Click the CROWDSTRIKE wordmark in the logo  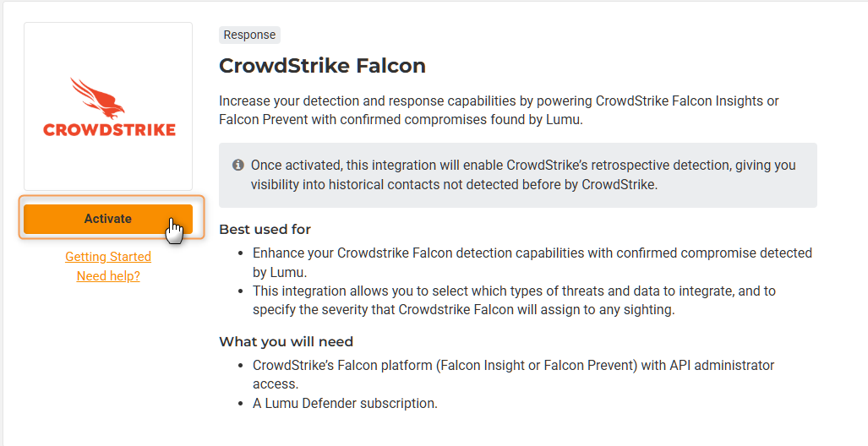[109, 130]
